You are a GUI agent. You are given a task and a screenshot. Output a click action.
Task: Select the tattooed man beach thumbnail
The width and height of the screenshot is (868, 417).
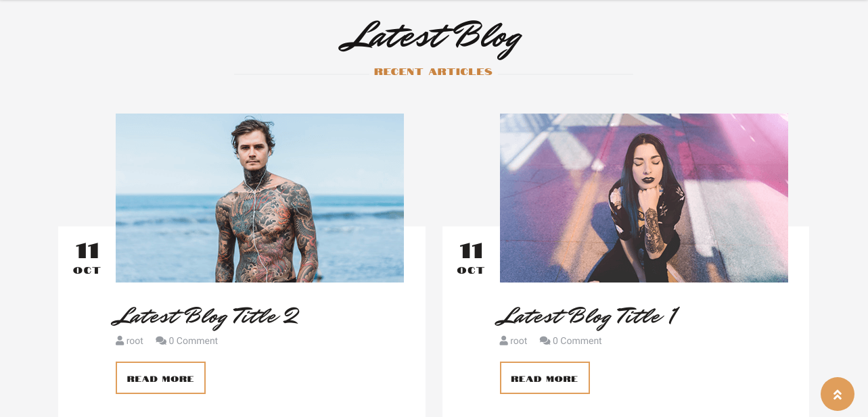click(260, 198)
